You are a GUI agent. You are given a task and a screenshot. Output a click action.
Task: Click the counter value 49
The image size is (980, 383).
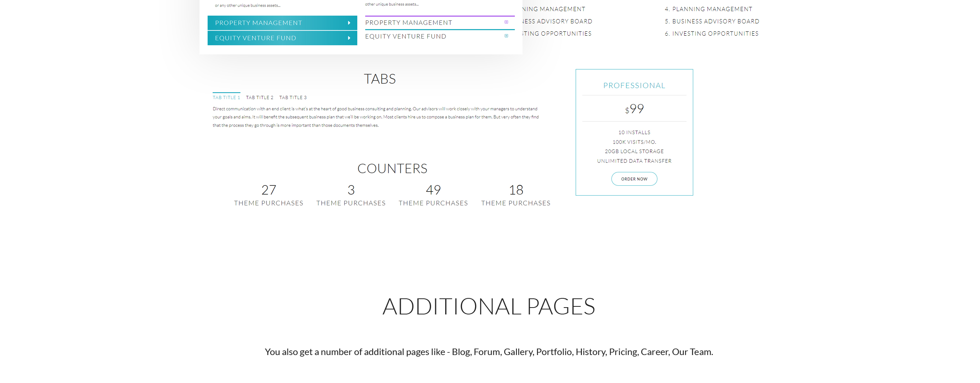(433, 190)
